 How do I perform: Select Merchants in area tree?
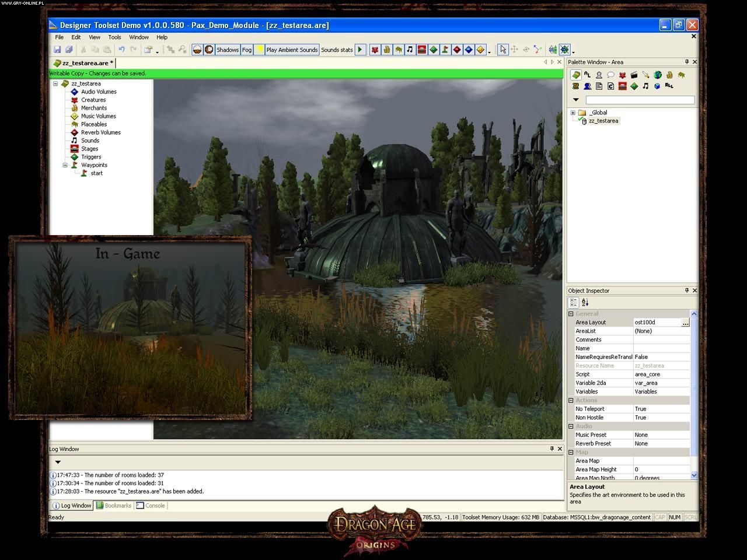(94, 108)
